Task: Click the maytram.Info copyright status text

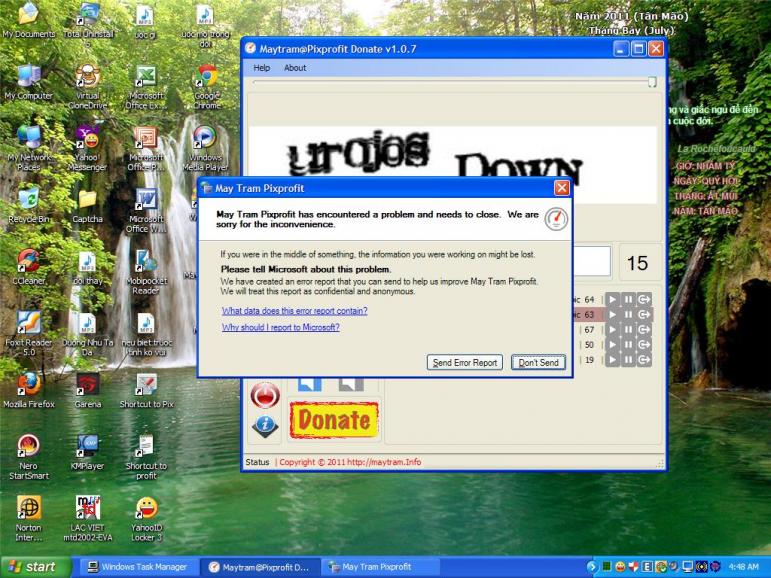Action: pyautogui.click(x=350, y=462)
